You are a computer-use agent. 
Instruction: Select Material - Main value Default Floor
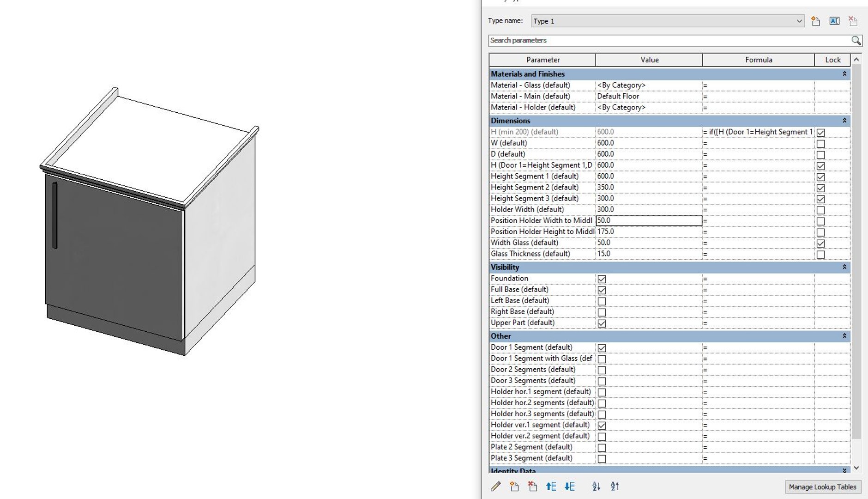coord(649,96)
